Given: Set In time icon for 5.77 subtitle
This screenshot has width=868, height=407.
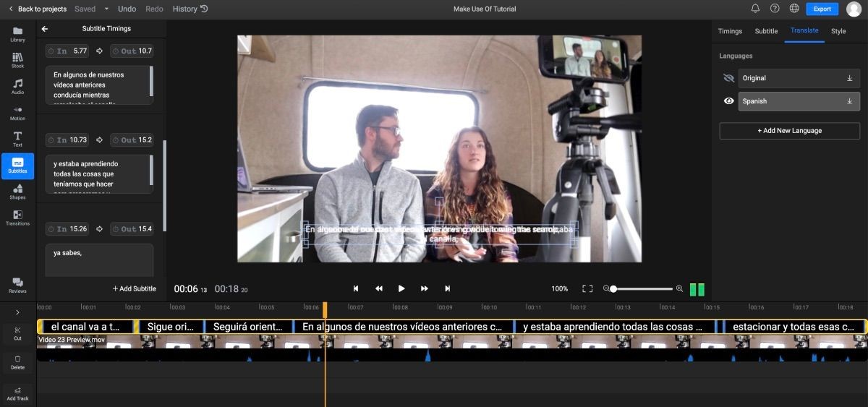Looking at the screenshot, I should tap(51, 51).
